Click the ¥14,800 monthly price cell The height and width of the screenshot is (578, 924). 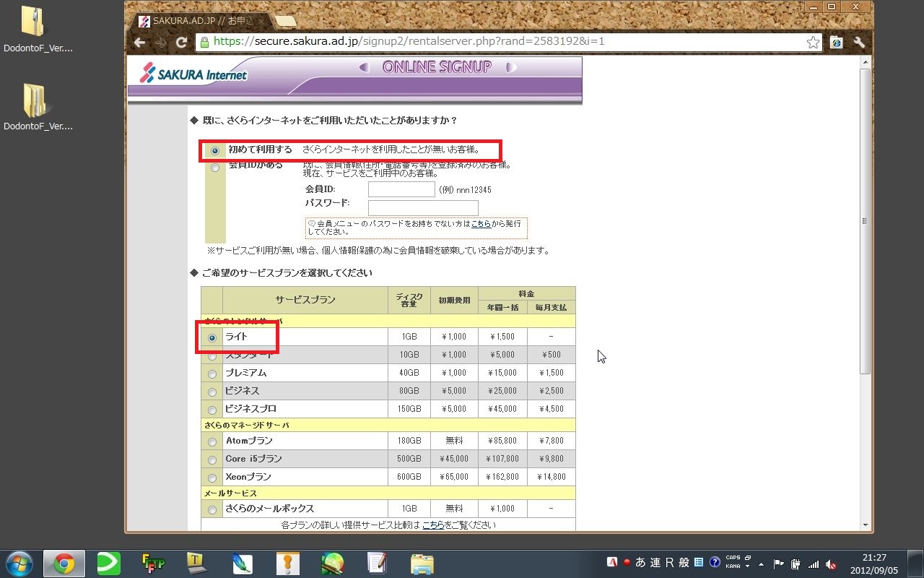[552, 477]
